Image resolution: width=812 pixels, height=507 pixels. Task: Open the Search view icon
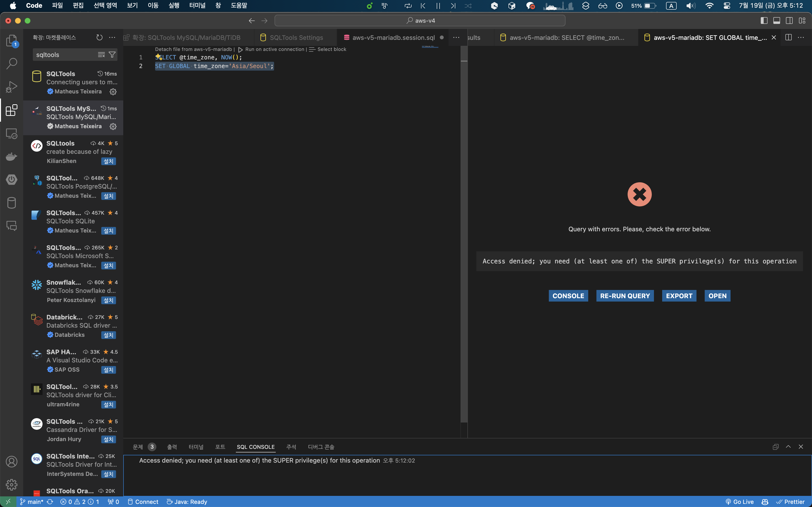pos(11,63)
